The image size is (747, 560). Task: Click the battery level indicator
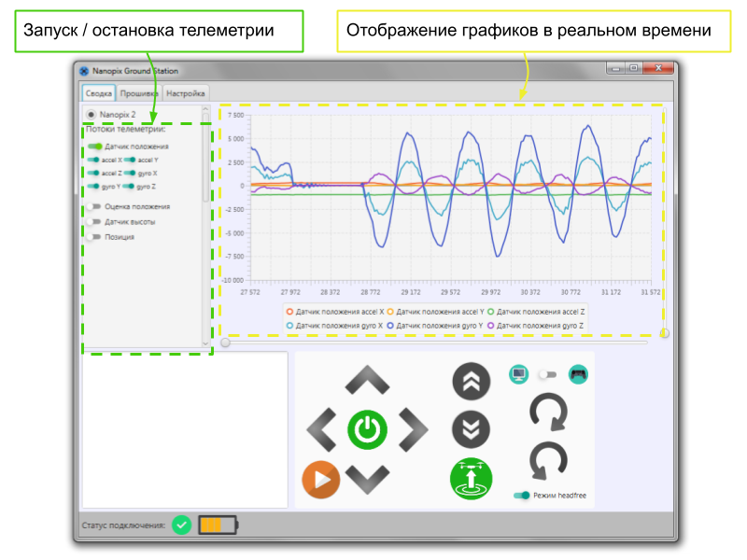click(x=218, y=525)
